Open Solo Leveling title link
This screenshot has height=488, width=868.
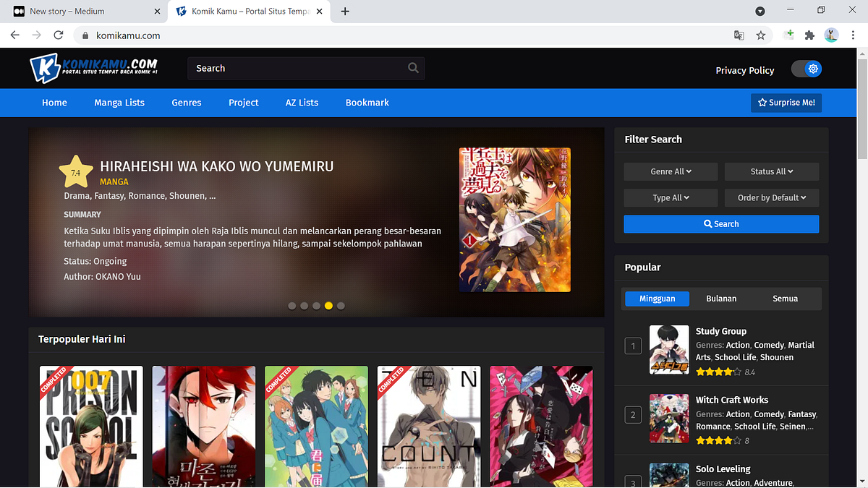coord(723,469)
